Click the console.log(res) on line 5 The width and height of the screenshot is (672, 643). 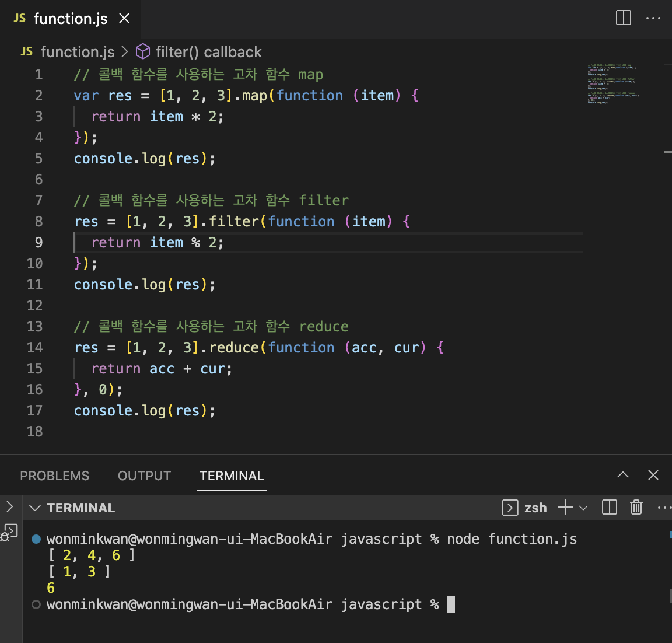145,159
